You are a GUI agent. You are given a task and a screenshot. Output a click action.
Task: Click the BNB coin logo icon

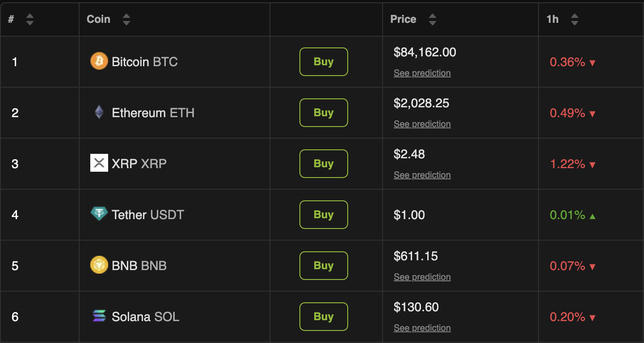pos(99,265)
